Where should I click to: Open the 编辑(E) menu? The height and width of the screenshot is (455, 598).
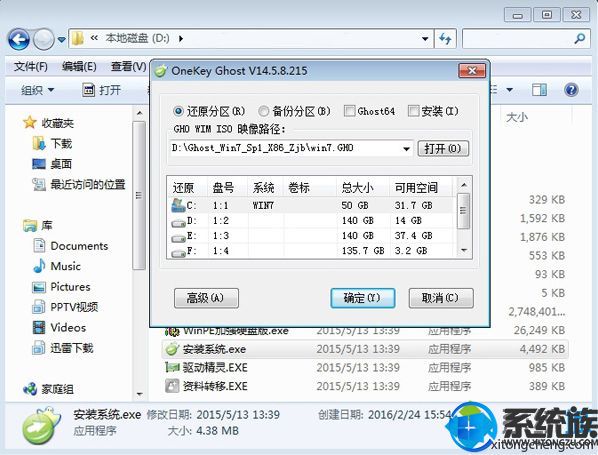[79, 67]
